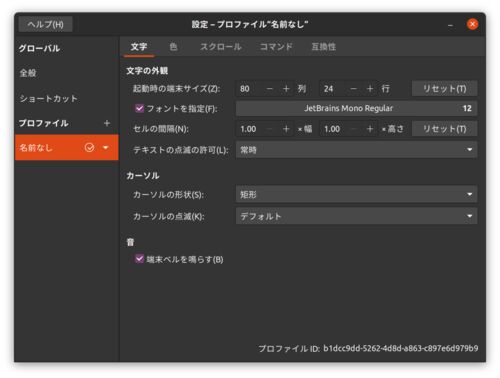Decrease row count with minus button
Screen dimensions: 500x378
click(354, 89)
